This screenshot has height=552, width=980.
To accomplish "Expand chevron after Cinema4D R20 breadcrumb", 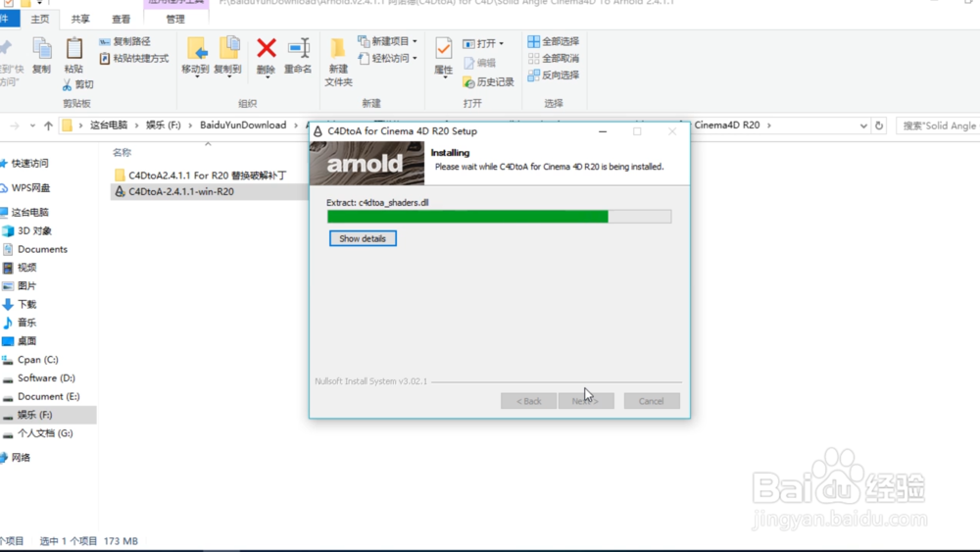I will tap(768, 125).
